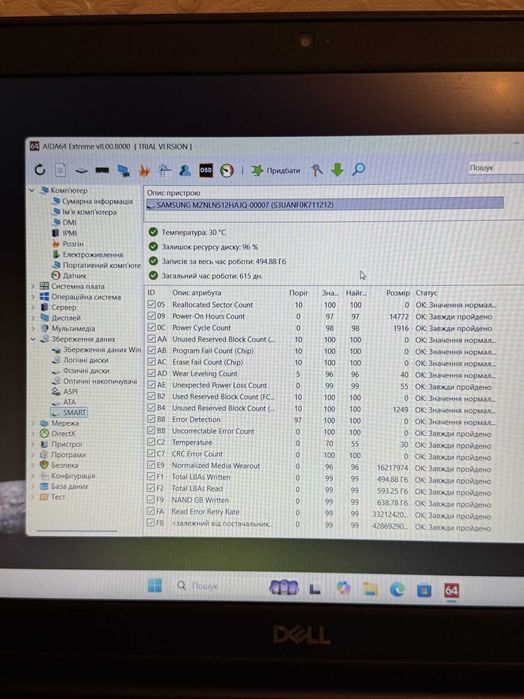Click the green download arrow icon
Image resolution: width=524 pixels, height=699 pixels.
337,169
